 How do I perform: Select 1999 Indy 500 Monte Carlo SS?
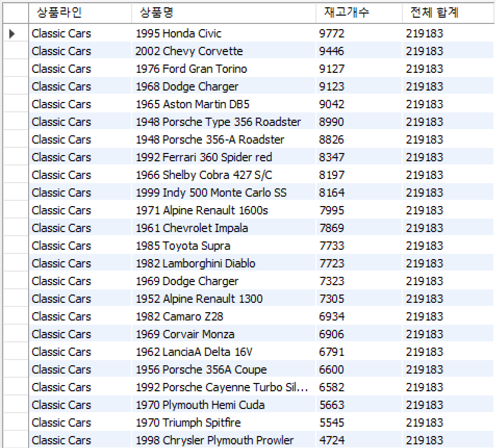tap(223, 193)
